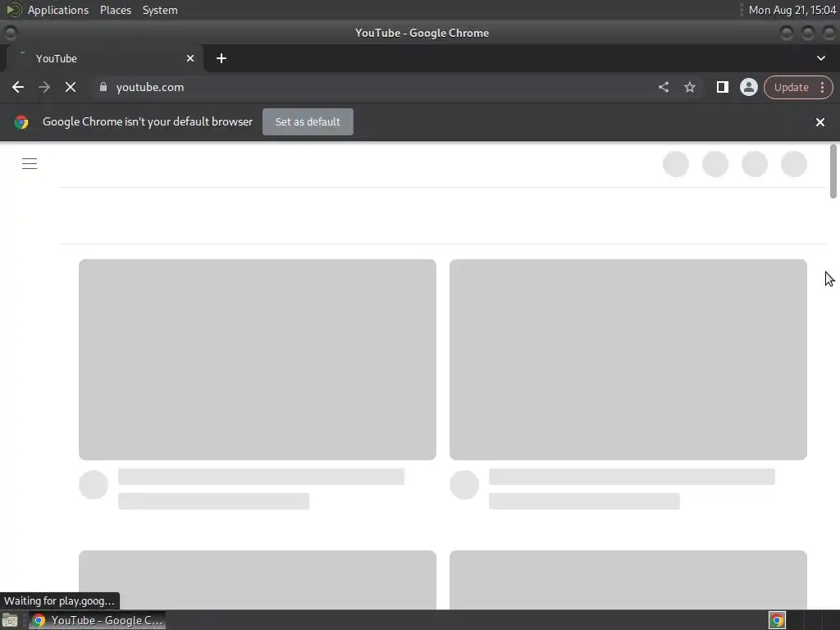The image size is (840, 630).
Task: Click the Set as default button
Action: click(308, 121)
